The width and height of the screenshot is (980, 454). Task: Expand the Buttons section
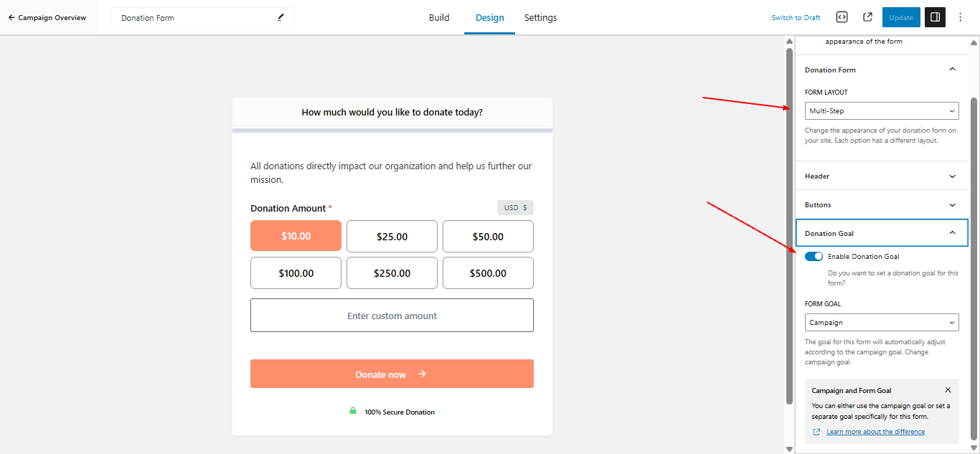(882, 204)
